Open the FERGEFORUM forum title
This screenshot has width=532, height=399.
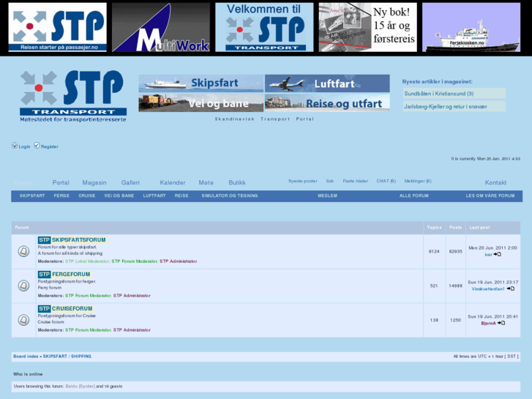click(71, 274)
